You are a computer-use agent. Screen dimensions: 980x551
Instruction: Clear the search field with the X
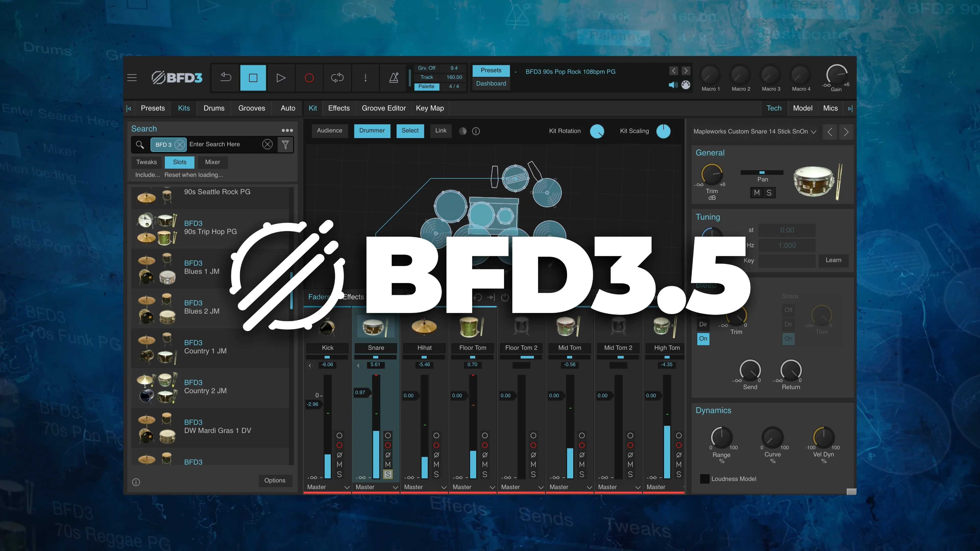(267, 144)
